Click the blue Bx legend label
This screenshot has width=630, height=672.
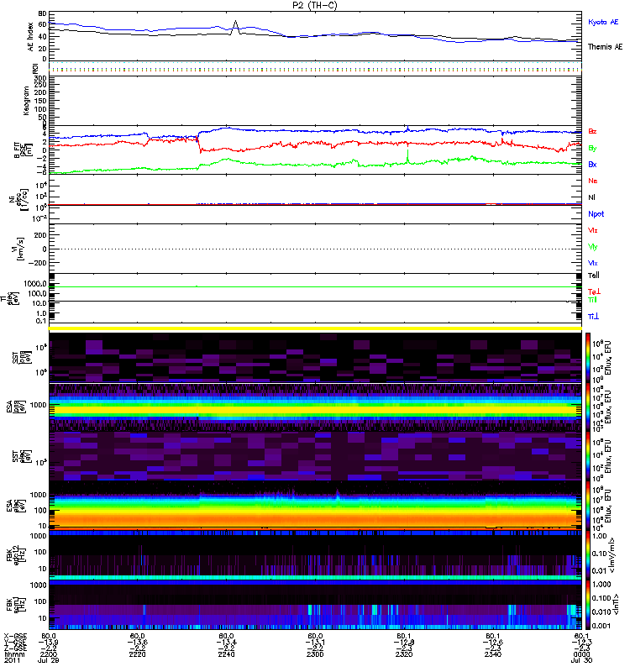[592, 164]
